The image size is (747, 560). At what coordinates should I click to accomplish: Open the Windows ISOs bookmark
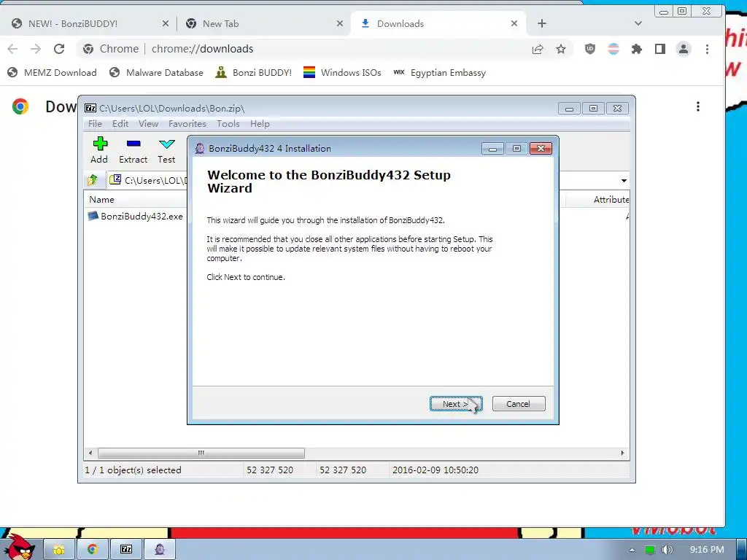pos(342,72)
